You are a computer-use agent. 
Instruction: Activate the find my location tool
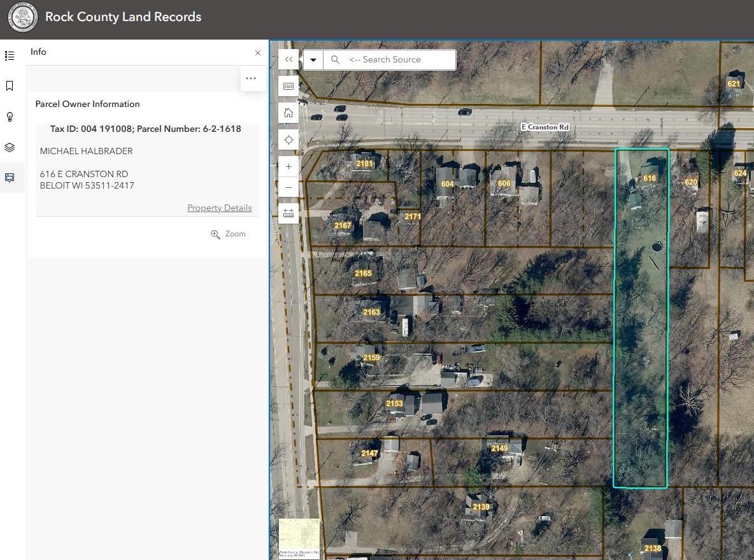[x=288, y=140]
